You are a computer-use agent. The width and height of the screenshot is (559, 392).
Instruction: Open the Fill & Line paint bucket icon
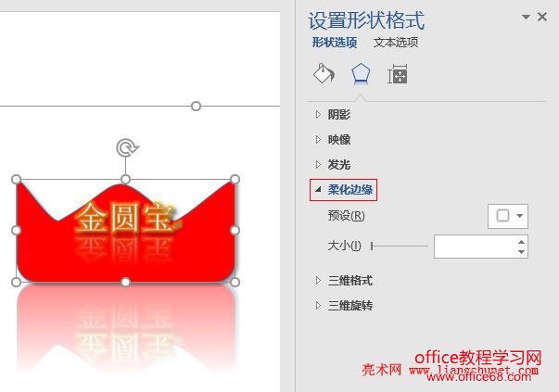click(324, 74)
